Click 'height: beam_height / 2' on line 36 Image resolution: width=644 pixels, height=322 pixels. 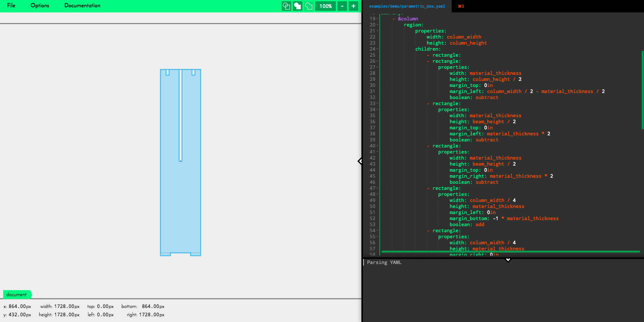coord(483,122)
